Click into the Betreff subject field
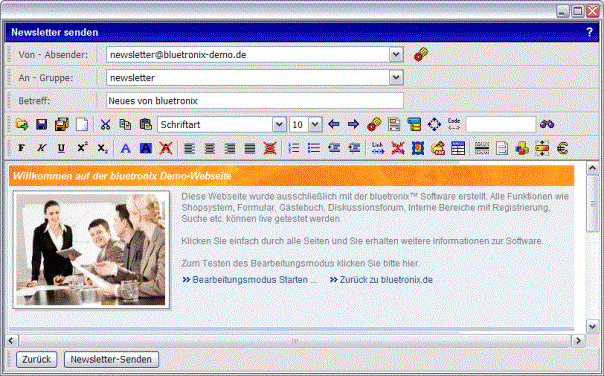 click(x=255, y=101)
